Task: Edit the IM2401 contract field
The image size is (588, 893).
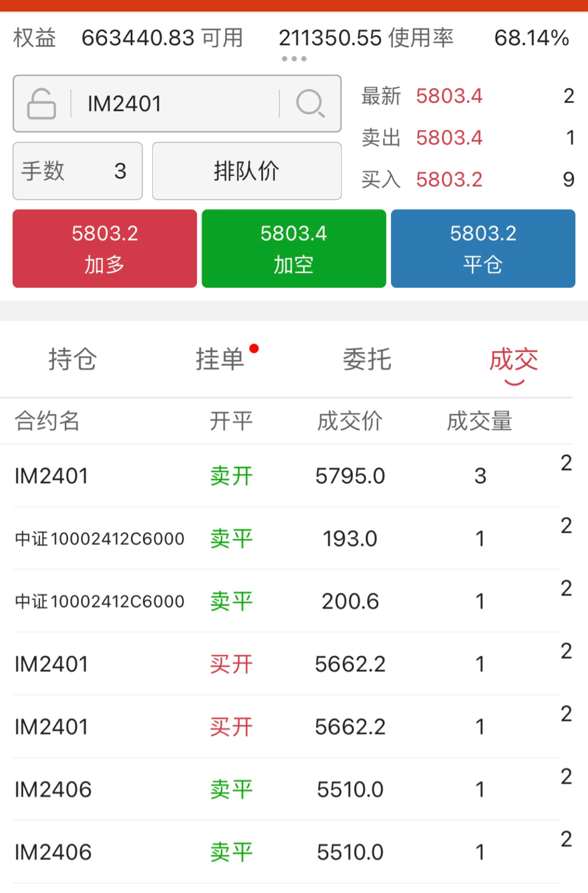Action: 177,103
